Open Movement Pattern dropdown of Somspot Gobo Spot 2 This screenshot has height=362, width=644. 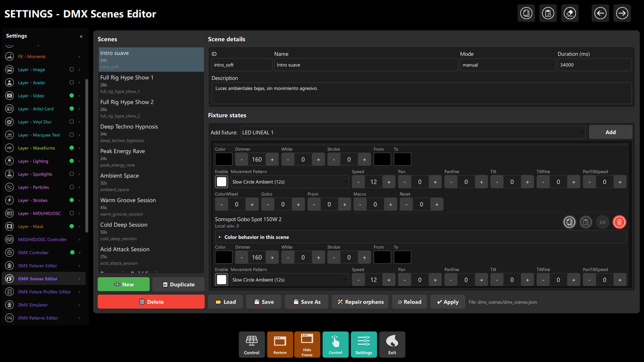pyautogui.click(x=290, y=280)
